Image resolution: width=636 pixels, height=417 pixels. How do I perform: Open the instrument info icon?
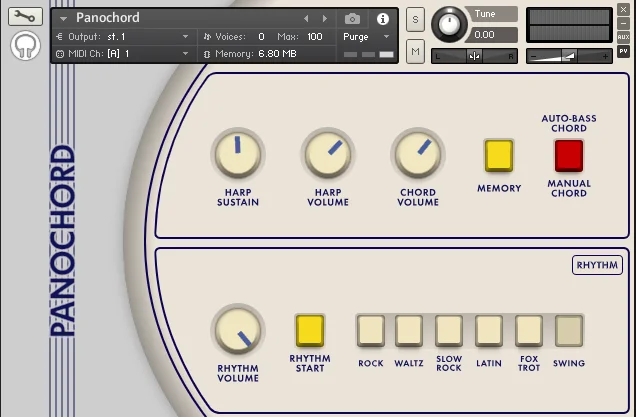(382, 19)
